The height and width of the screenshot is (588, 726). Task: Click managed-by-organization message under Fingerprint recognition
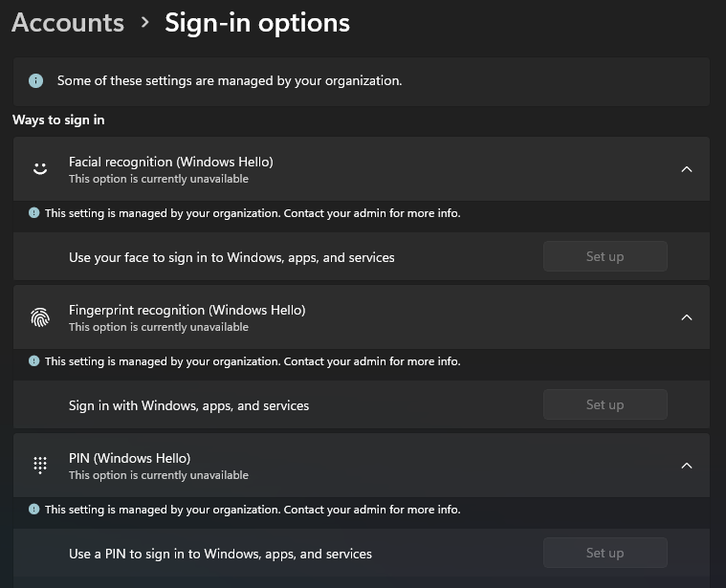pyautogui.click(x=253, y=361)
